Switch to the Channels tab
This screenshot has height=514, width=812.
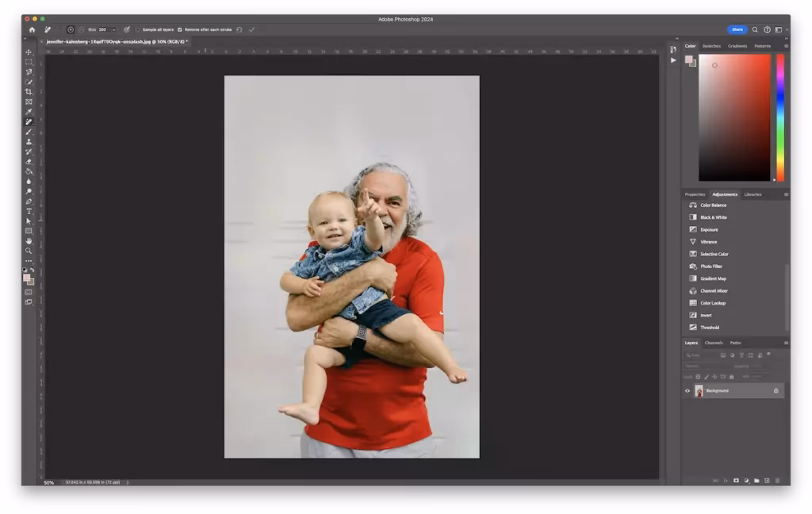(714, 343)
